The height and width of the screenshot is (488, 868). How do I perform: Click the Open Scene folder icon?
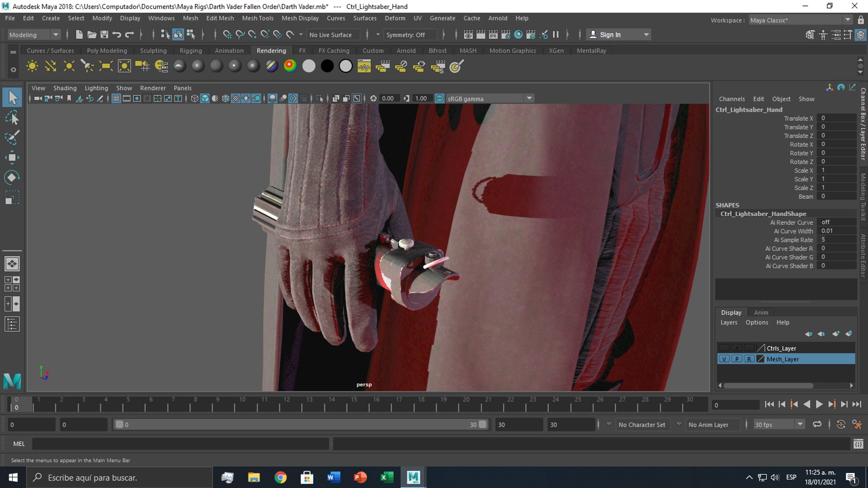pyautogui.click(x=92, y=34)
